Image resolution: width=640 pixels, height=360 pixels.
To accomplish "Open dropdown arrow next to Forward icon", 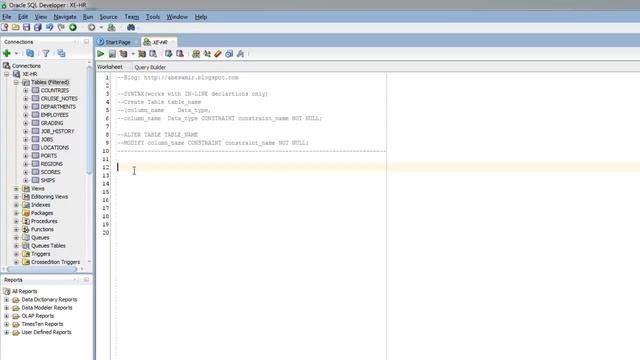I will (101, 28).
